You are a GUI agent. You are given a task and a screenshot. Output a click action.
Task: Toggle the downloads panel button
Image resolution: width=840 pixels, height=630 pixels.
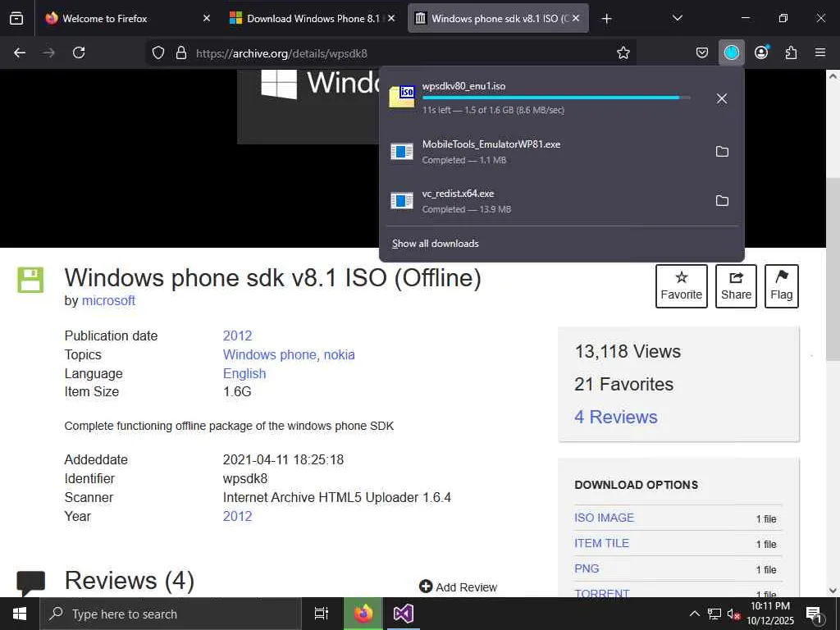731,52
